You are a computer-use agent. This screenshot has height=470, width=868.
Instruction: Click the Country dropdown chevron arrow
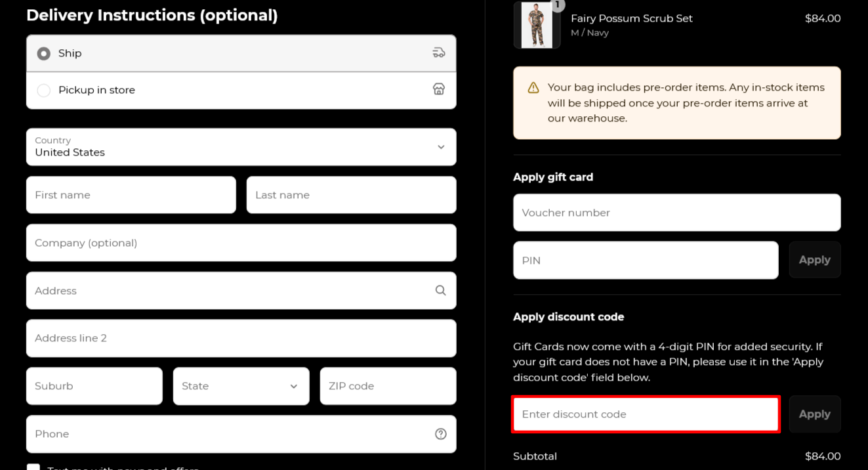441,147
